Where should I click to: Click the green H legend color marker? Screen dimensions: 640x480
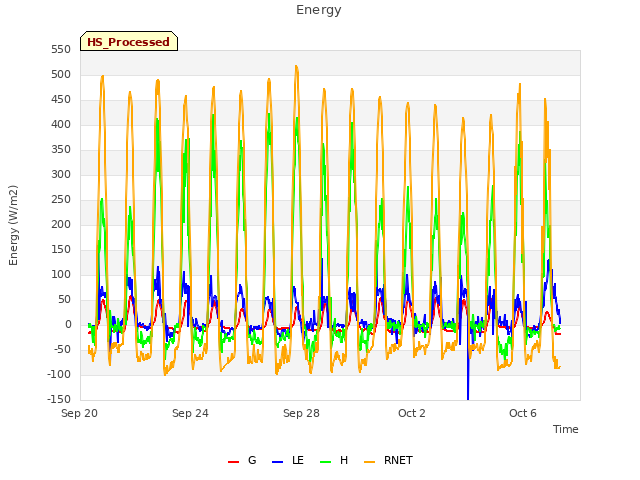tap(325, 462)
